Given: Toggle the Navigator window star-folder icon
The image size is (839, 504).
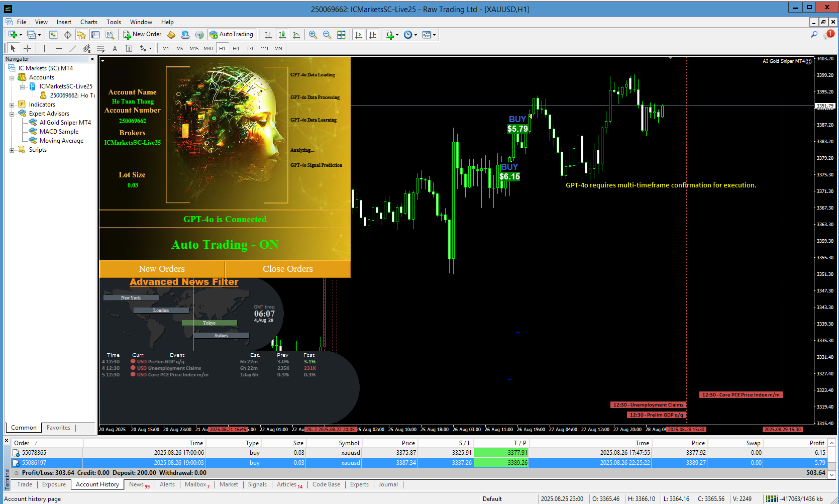Looking at the screenshot, I should (x=81, y=35).
